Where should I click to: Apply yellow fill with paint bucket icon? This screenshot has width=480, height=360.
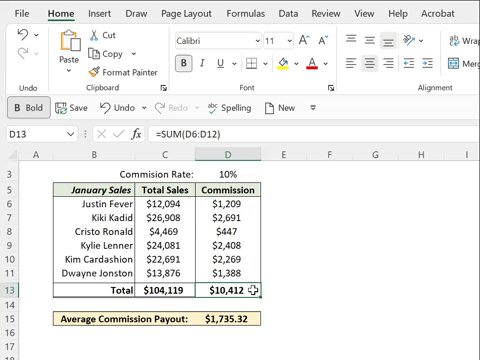pos(283,63)
